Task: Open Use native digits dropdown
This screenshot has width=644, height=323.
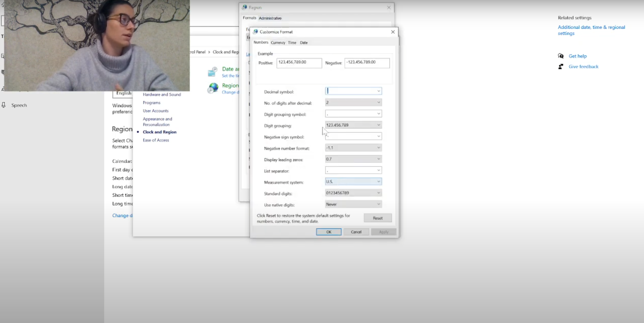Action: click(x=353, y=204)
